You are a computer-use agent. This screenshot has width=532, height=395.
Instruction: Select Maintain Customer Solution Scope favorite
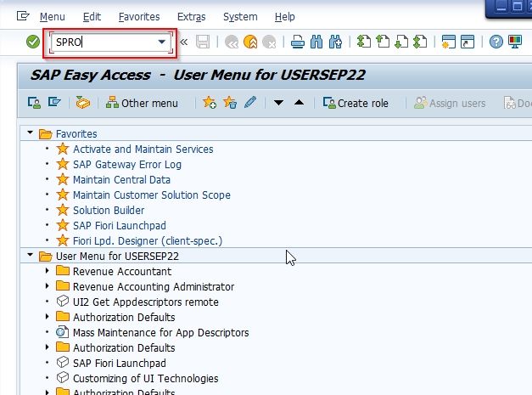coord(152,195)
